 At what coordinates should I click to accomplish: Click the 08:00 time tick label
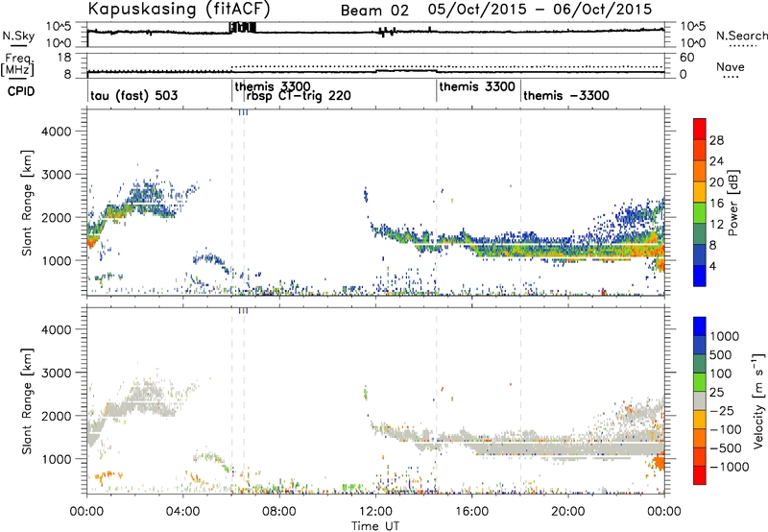[278, 512]
